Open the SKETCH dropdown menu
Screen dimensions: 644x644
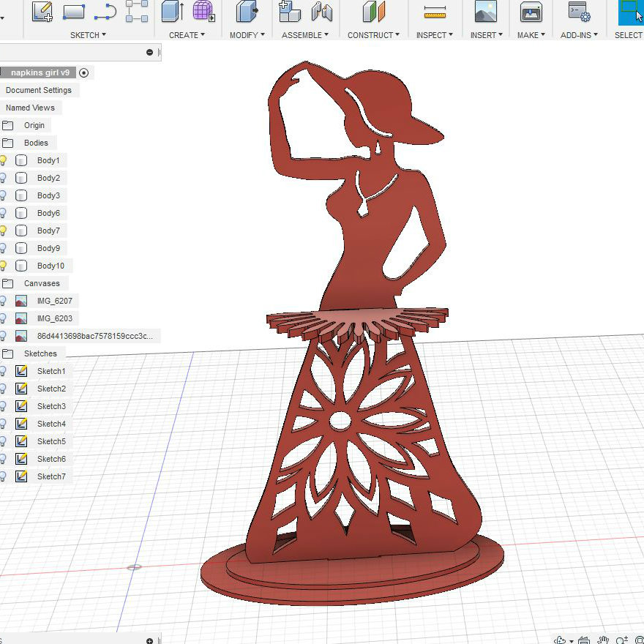click(x=88, y=35)
